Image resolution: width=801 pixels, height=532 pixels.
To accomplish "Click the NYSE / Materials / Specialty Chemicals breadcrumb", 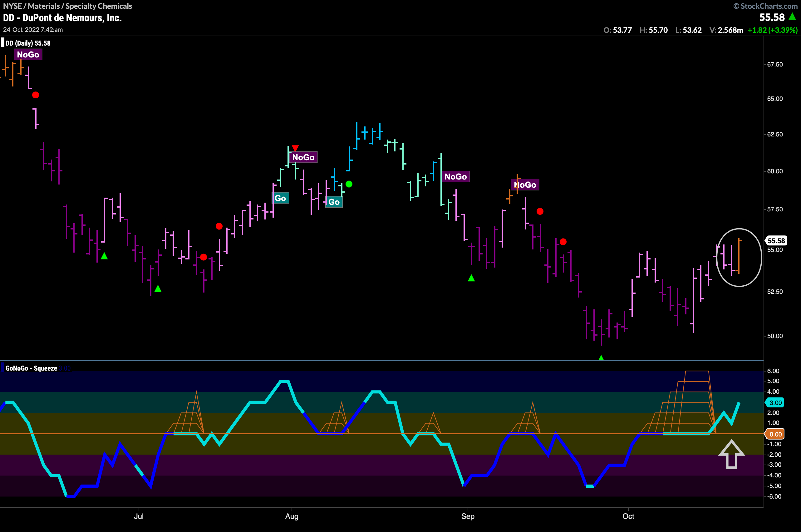I will (x=67, y=6).
